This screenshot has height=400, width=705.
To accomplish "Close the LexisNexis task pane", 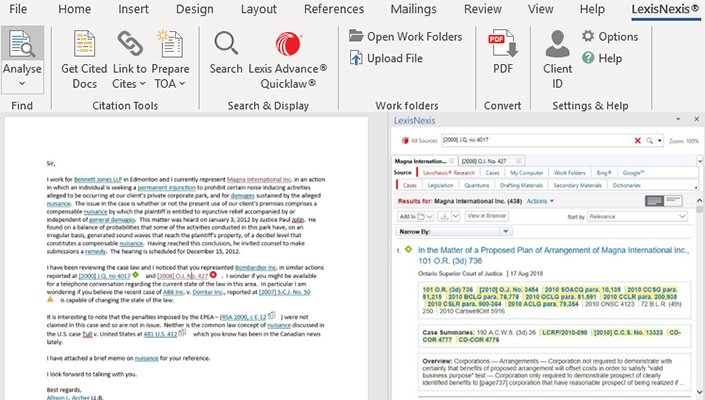I will pyautogui.click(x=696, y=119).
